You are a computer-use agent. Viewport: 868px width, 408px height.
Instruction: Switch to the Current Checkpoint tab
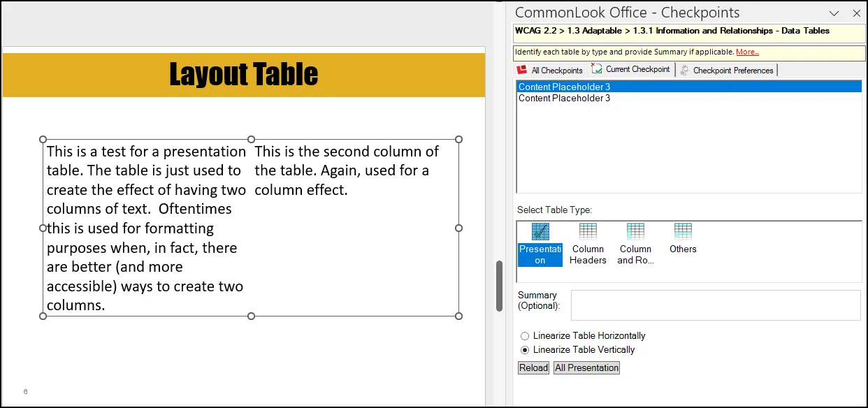coord(631,69)
